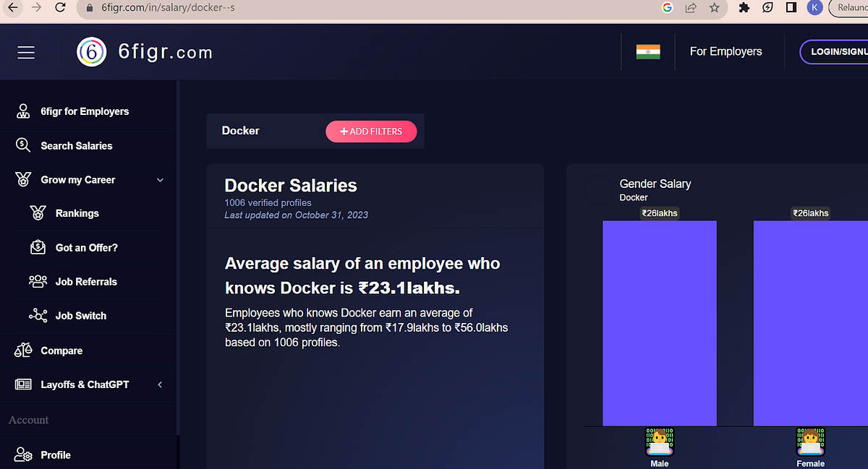Viewport: 868px width, 469px height.
Task: Click the share page icon in address bar
Action: pyautogui.click(x=691, y=8)
